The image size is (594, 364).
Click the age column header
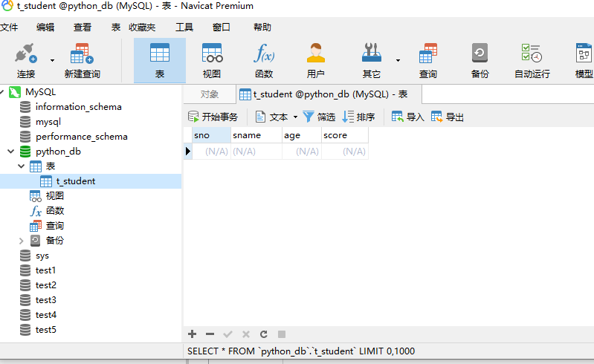coord(302,135)
